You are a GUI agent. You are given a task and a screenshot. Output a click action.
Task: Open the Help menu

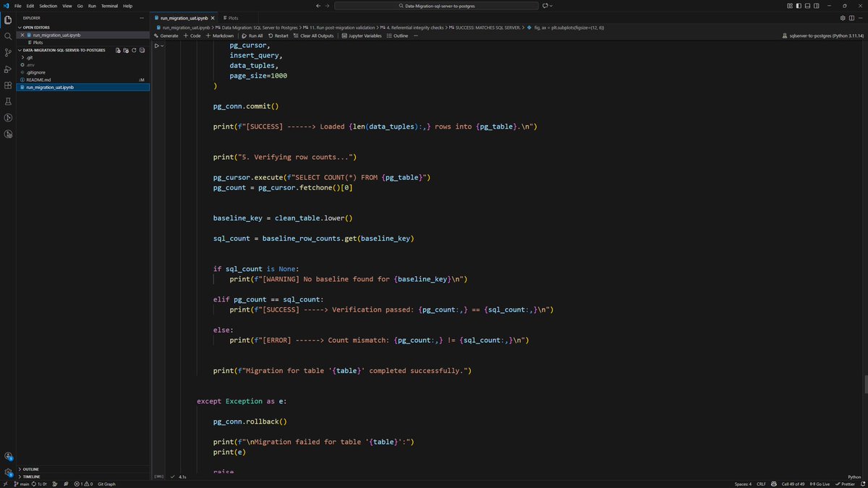pyautogui.click(x=128, y=6)
